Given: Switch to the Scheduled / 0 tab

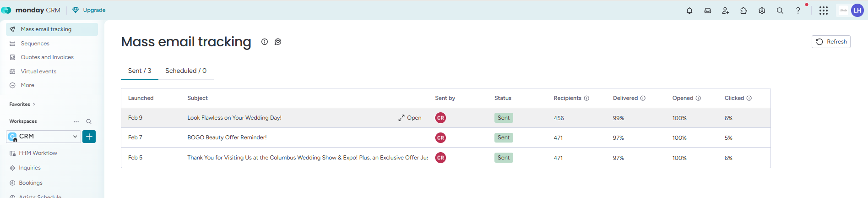Looking at the screenshot, I should tap(186, 71).
